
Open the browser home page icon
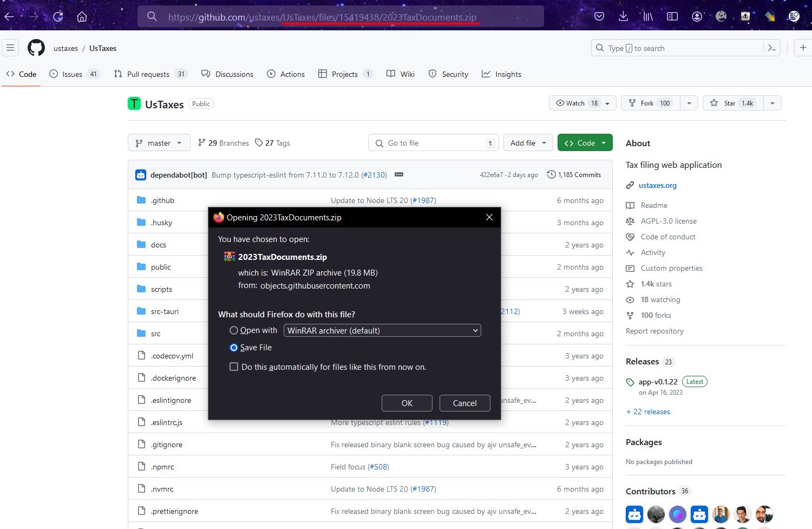[82, 17]
